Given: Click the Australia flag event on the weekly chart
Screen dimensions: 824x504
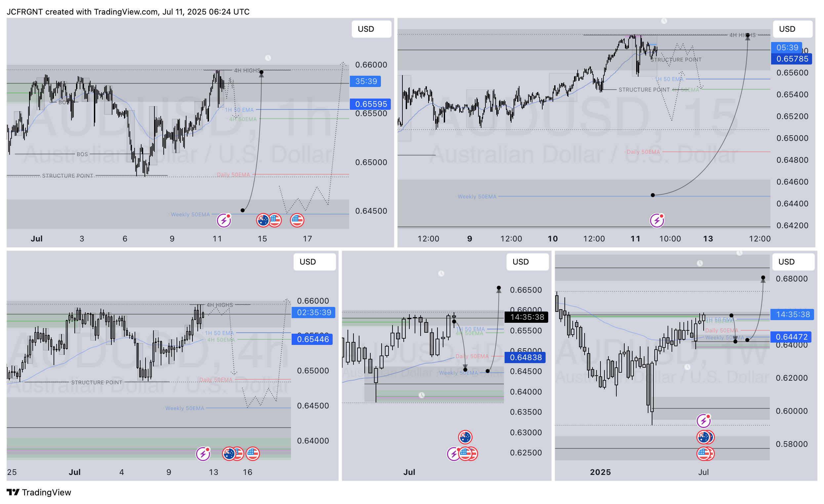Looking at the screenshot, I should [704, 437].
